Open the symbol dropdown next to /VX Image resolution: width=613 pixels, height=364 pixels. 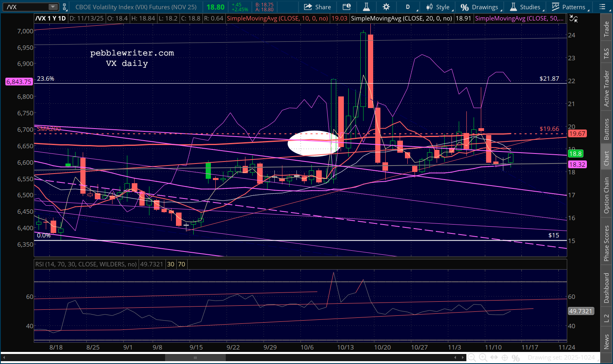coord(53,7)
